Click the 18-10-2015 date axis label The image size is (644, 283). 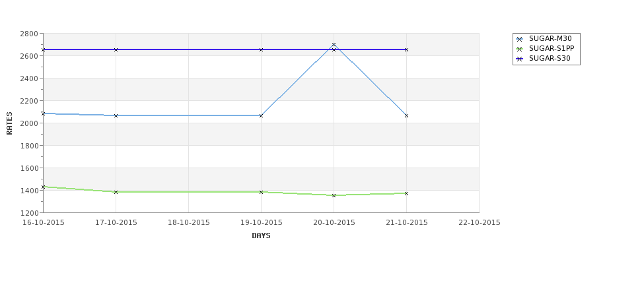188,223
